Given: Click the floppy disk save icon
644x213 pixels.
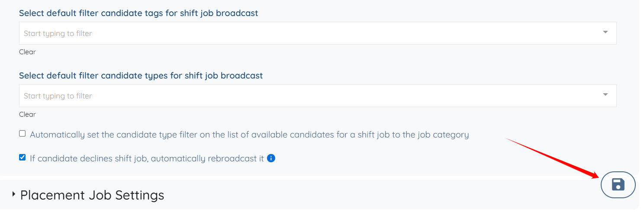Looking at the screenshot, I should coord(618,184).
